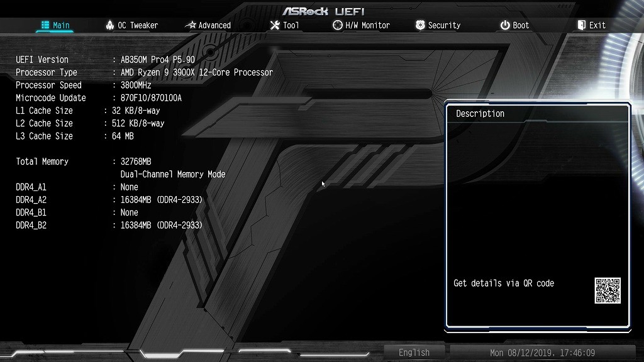Open the Tool tab label
This screenshot has width=644, height=362.
pos(291,25)
